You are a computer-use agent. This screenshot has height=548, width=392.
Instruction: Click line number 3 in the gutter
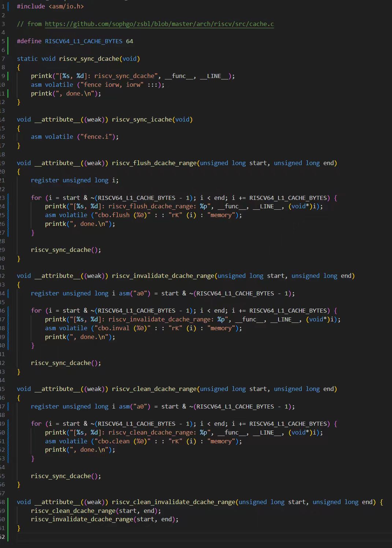pos(3,24)
